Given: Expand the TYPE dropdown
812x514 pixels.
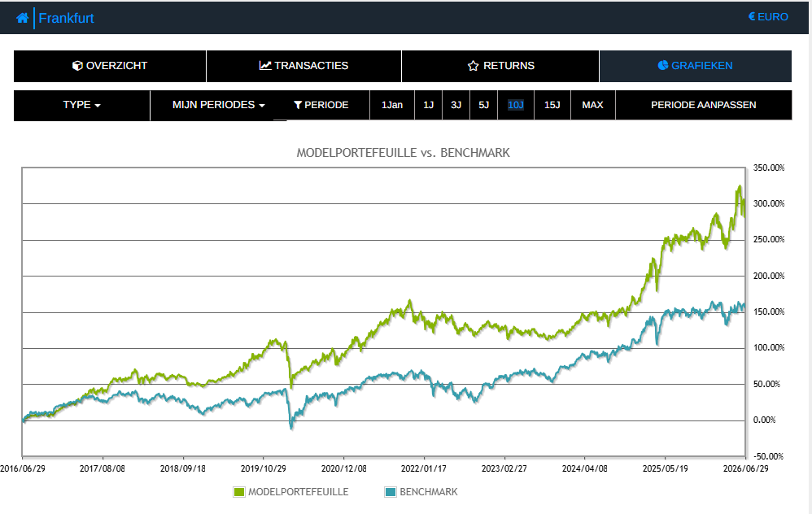Looking at the screenshot, I should (x=82, y=105).
